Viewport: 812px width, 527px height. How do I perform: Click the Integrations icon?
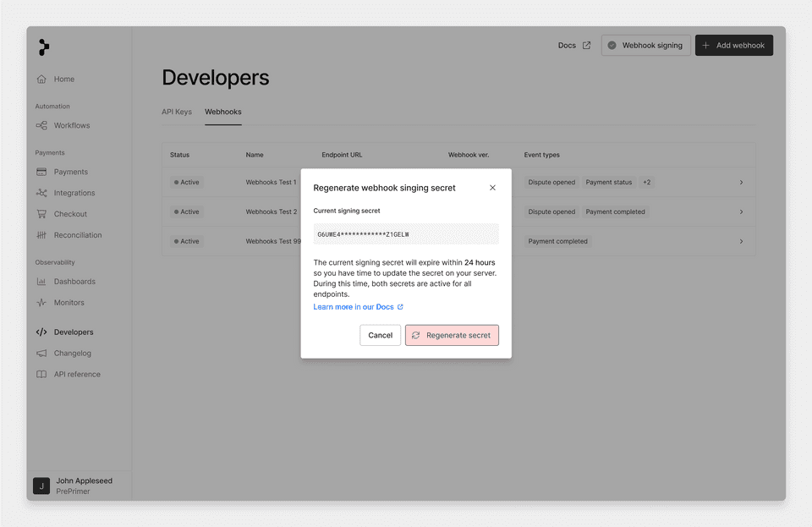[41, 193]
